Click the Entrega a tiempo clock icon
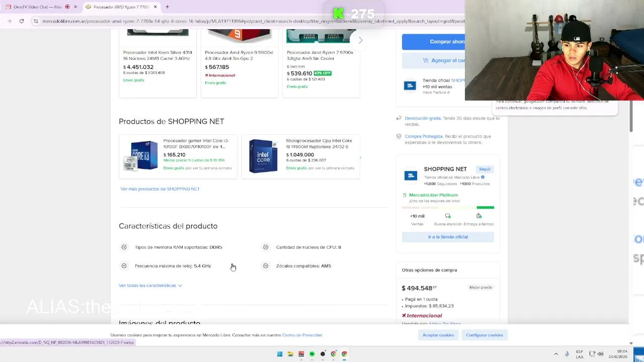Viewport: 644px width, 362px height. pyautogui.click(x=478, y=216)
